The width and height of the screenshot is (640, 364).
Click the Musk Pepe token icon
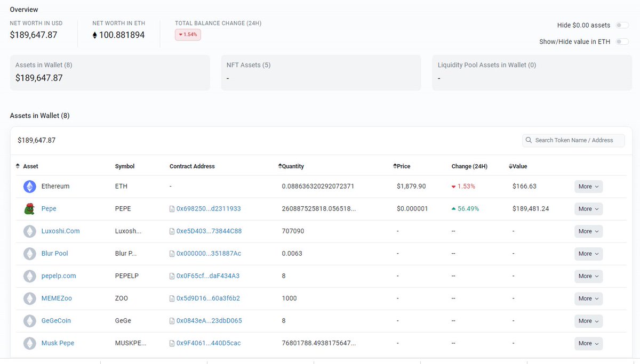29,343
